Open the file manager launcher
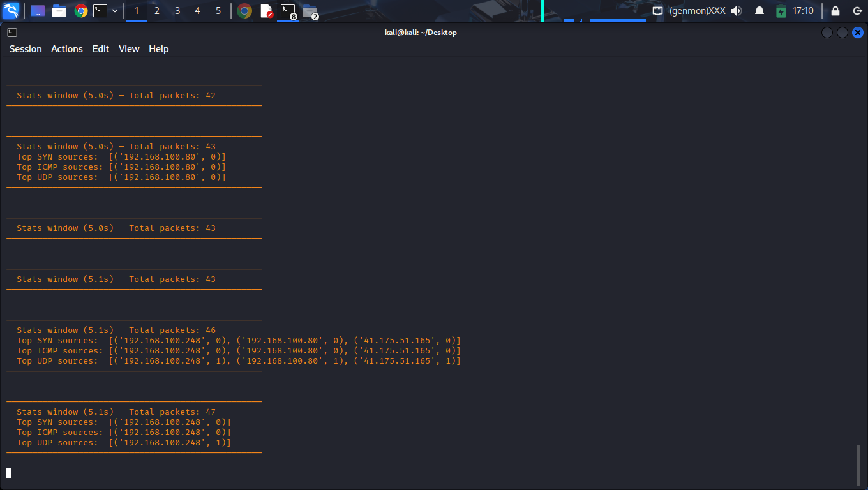The height and width of the screenshot is (490, 868). click(x=59, y=11)
